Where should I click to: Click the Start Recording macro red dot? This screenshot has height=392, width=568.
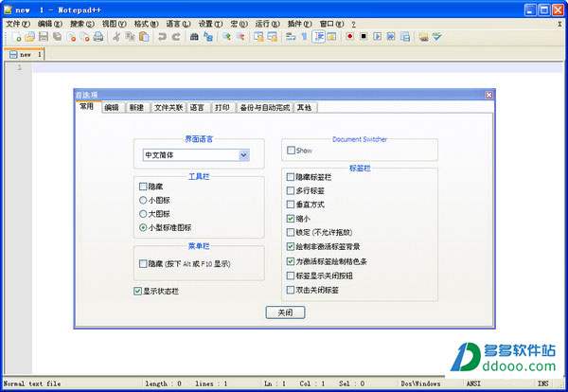(350, 37)
